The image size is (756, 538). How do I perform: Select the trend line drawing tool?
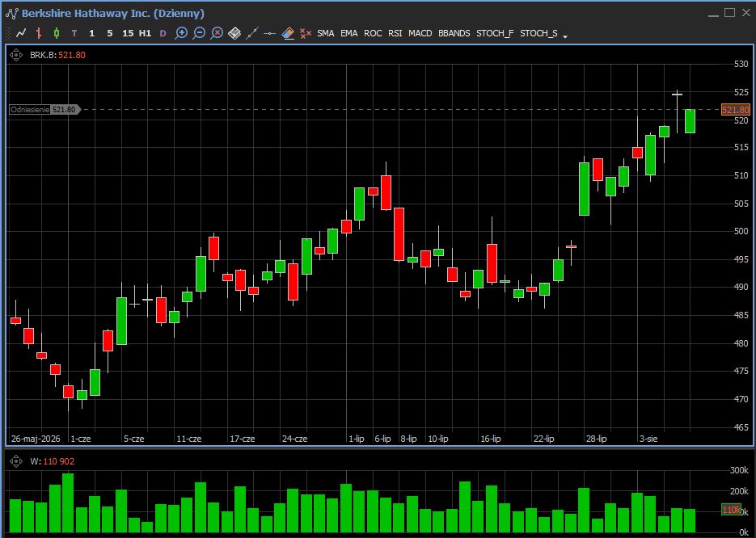(x=252, y=33)
